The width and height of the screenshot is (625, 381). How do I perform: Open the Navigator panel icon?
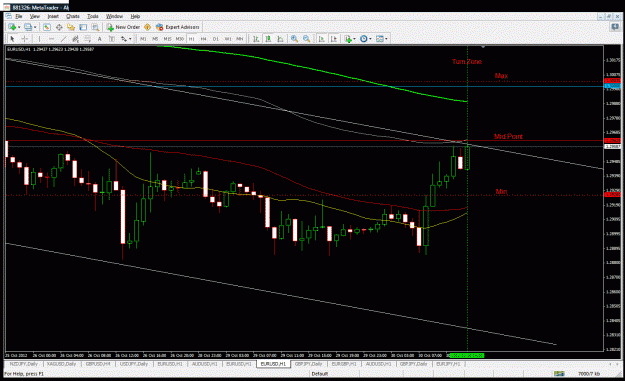[71, 27]
